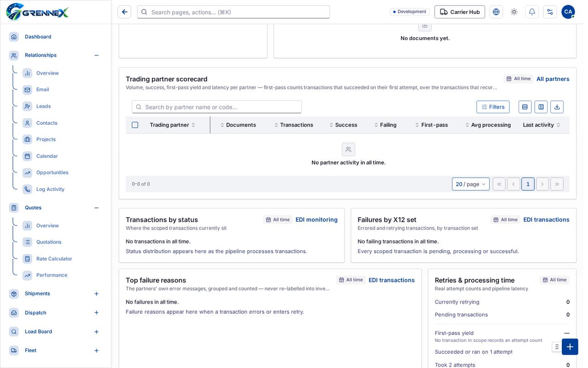Click the Grennex logo
Screen dimensions: 588x368
coord(37,12)
